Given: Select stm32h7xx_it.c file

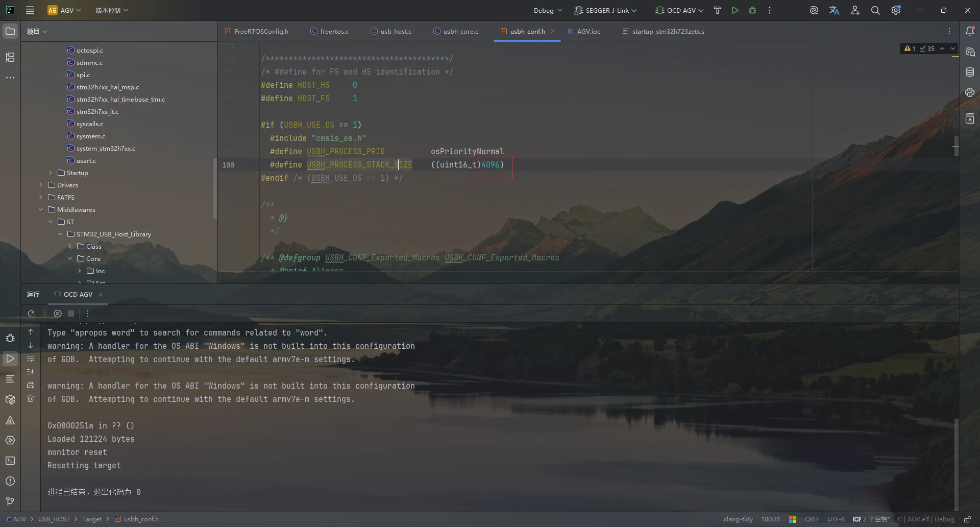Looking at the screenshot, I should 97,112.
